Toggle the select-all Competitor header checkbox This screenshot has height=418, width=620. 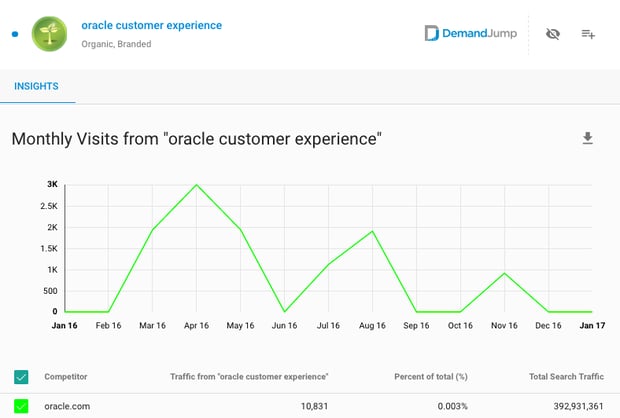pos(21,377)
